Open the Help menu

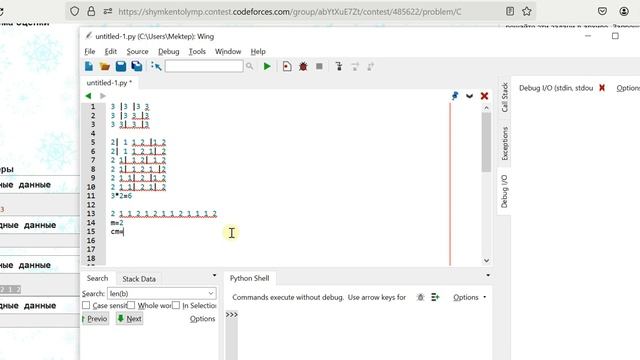coord(258,51)
